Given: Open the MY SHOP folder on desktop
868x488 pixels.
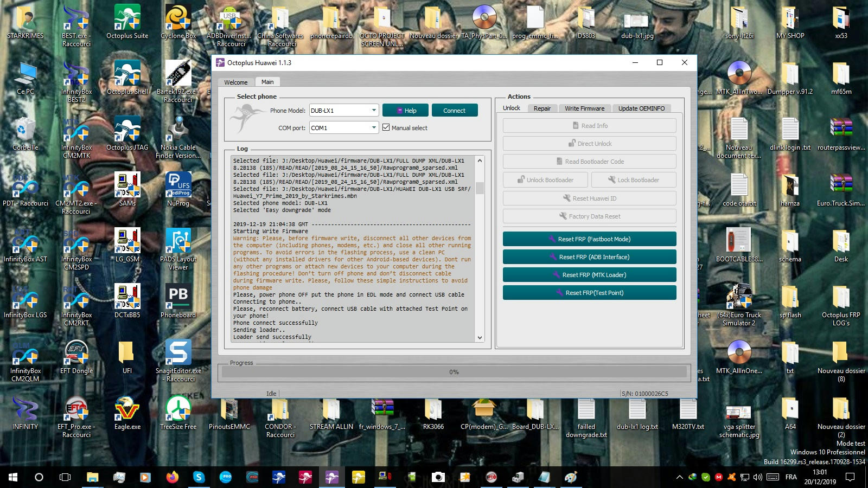Looking at the screenshot, I should point(790,22).
